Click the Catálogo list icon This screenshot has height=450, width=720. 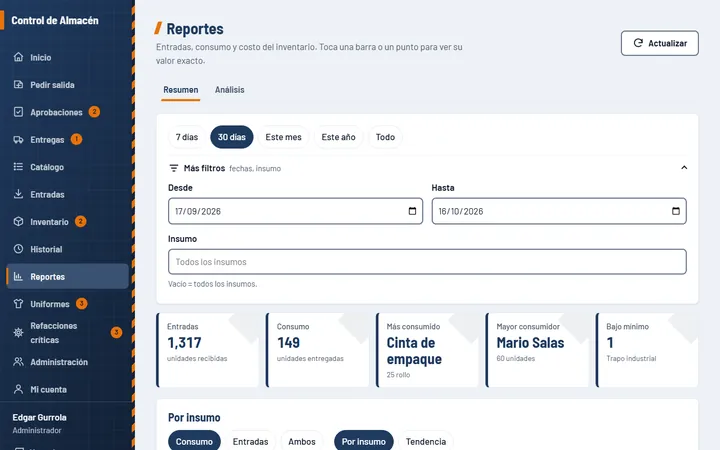click(x=18, y=167)
